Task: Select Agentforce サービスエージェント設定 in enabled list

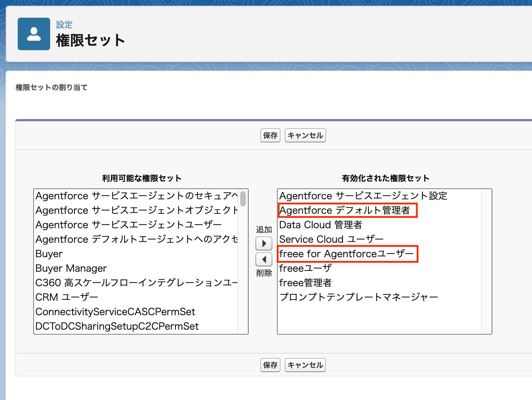Action: [380, 196]
